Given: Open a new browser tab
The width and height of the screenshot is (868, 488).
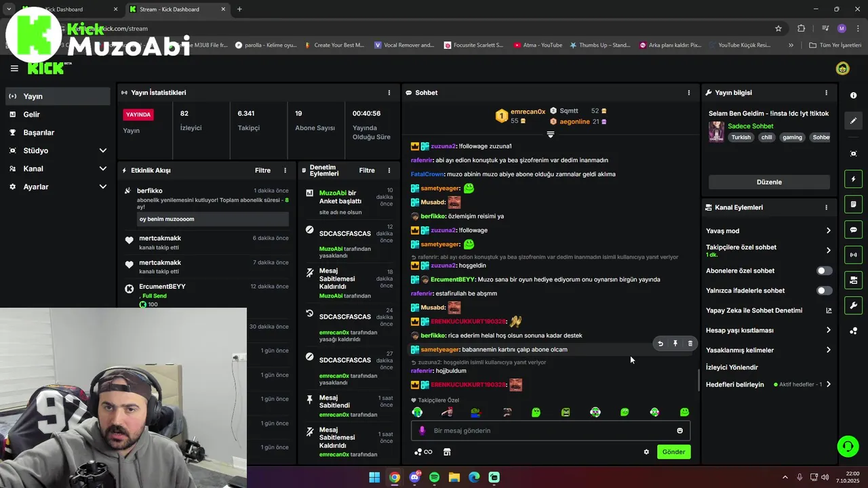Looking at the screenshot, I should [x=239, y=9].
